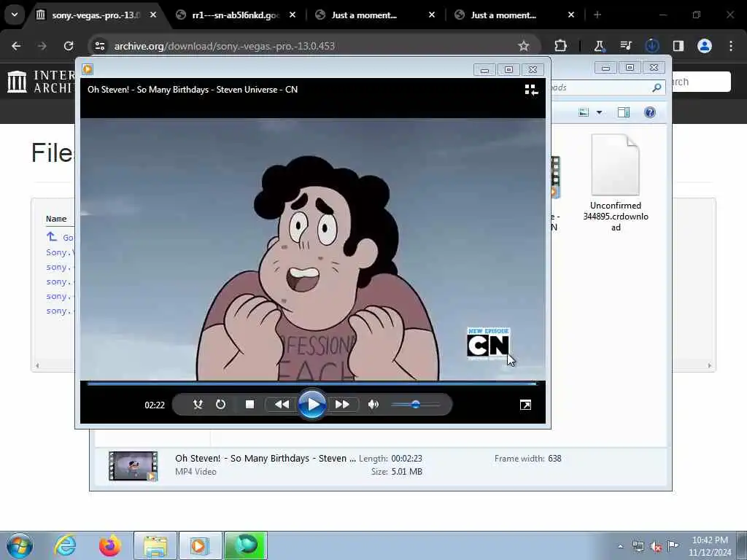Play the video in Windows Media Player
This screenshot has width=747, height=560.
[312, 405]
